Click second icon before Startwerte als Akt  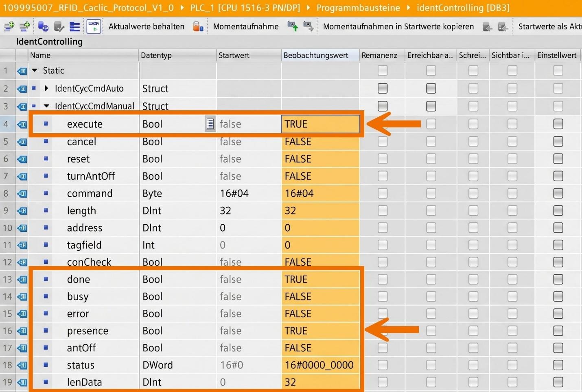503,27
